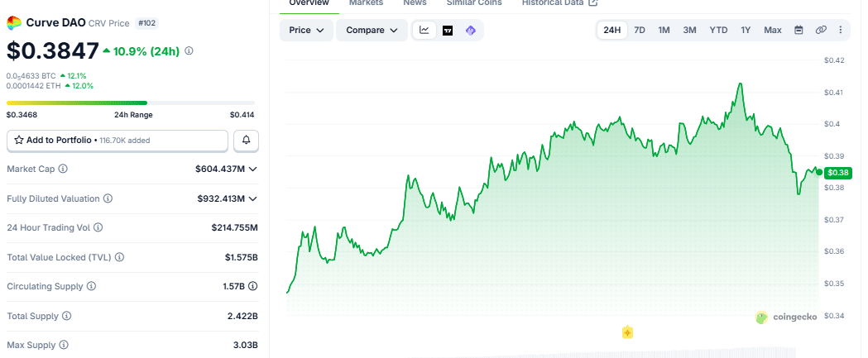Click the $604.437M market cap value

point(220,169)
